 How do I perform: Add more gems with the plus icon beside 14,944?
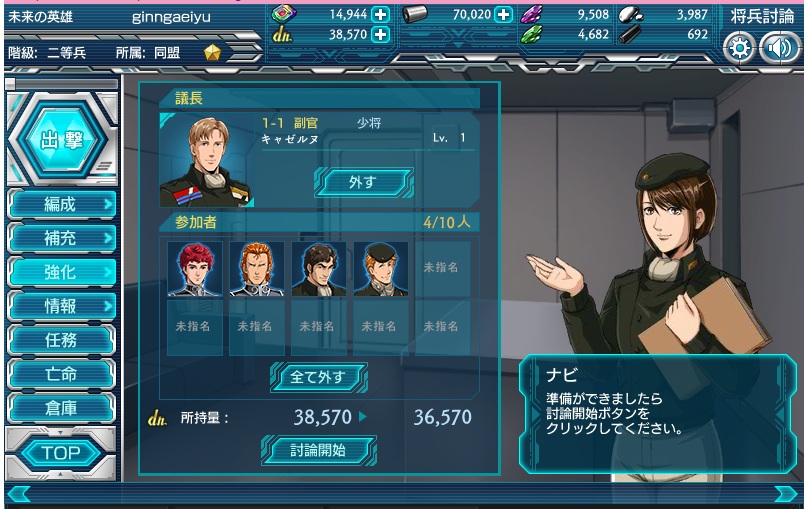point(380,14)
